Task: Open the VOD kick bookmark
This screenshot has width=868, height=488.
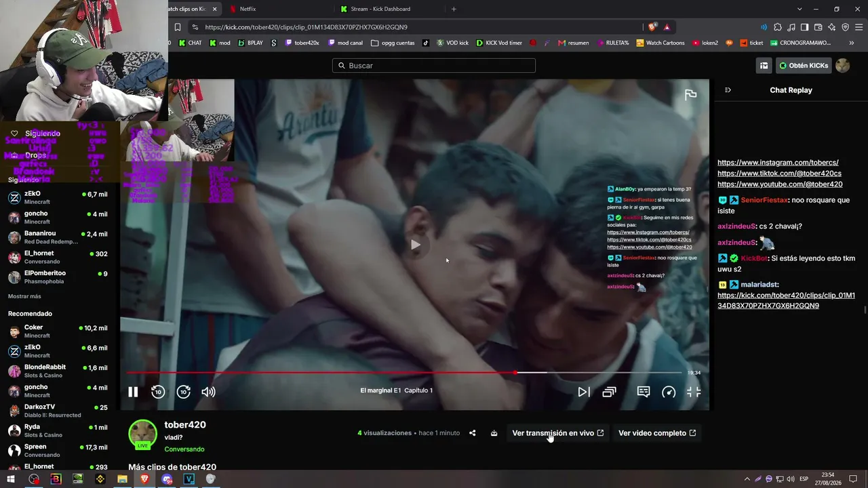Action: pos(452,43)
